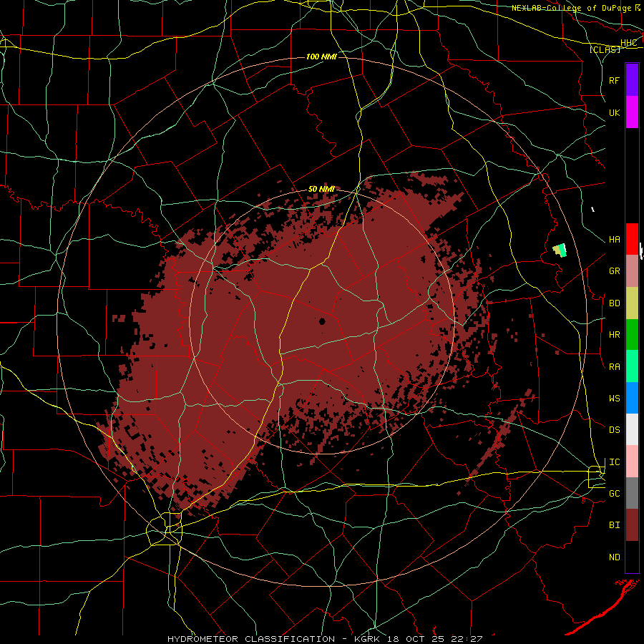Image resolution: width=644 pixels, height=644 pixels.
Task: Click the WS blue legend swatch
Action: tap(632, 398)
